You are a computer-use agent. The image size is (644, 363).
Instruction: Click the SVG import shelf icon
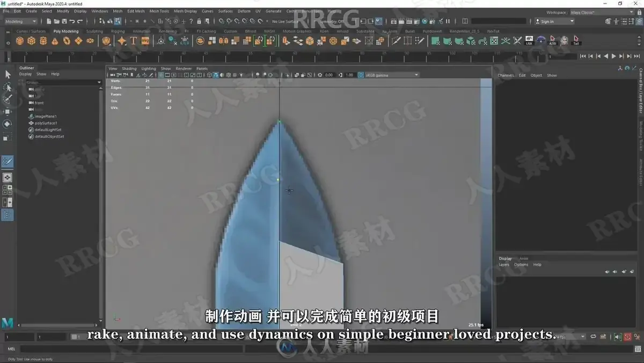[145, 41]
